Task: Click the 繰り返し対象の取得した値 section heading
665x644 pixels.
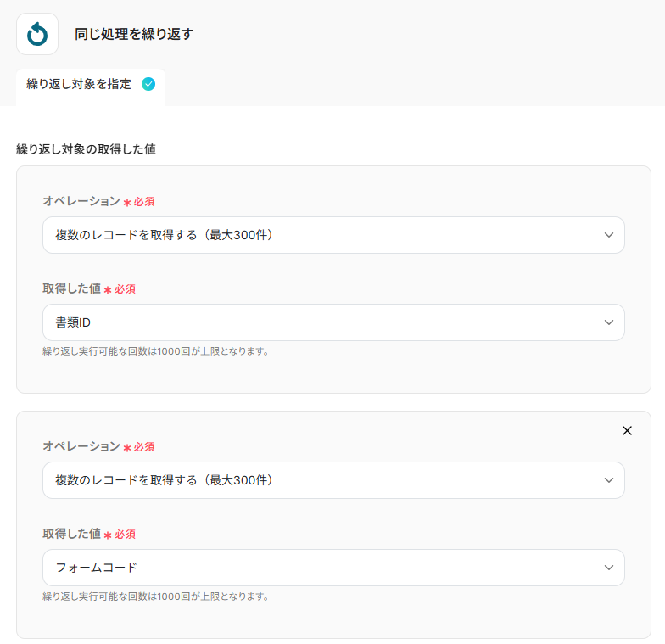Action: tap(87, 149)
